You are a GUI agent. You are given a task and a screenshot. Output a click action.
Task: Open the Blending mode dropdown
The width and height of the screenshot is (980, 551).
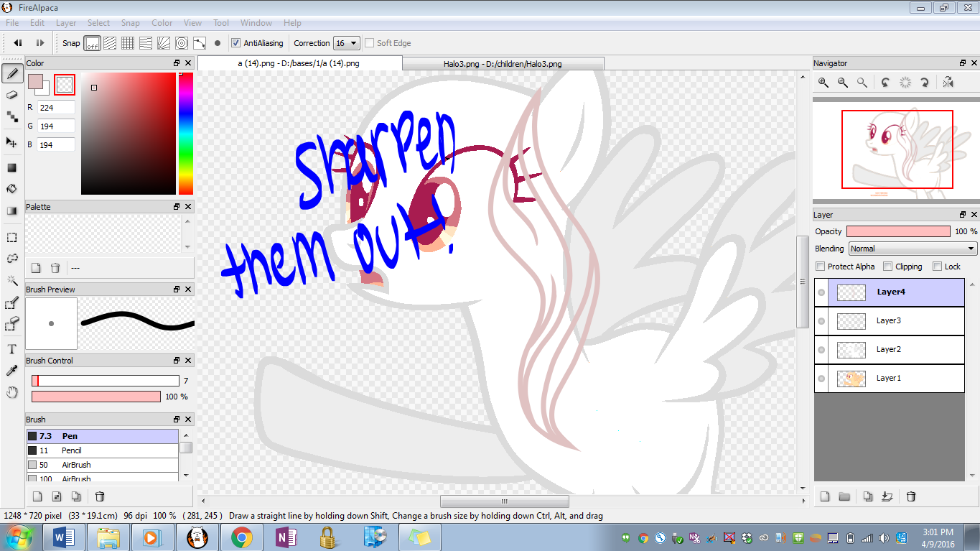[x=913, y=249]
